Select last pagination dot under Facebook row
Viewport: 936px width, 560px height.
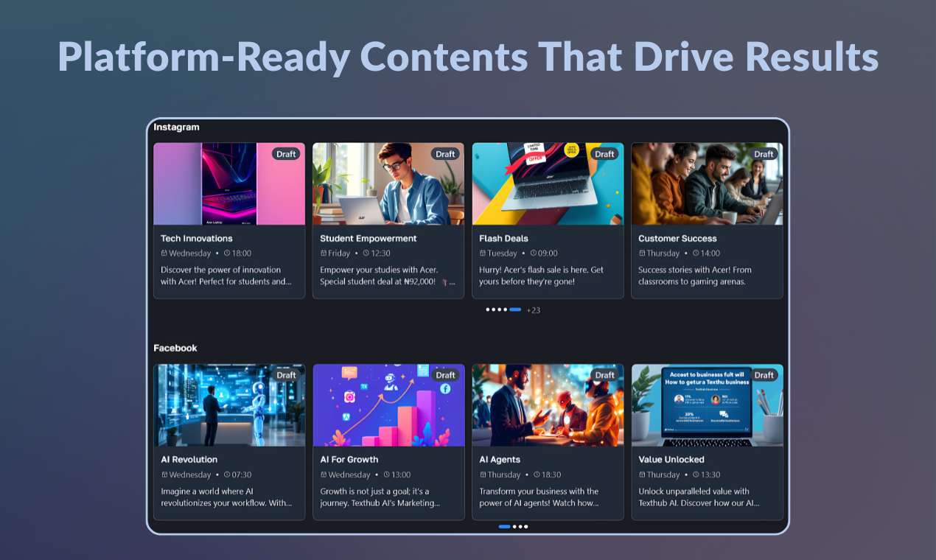coord(525,527)
